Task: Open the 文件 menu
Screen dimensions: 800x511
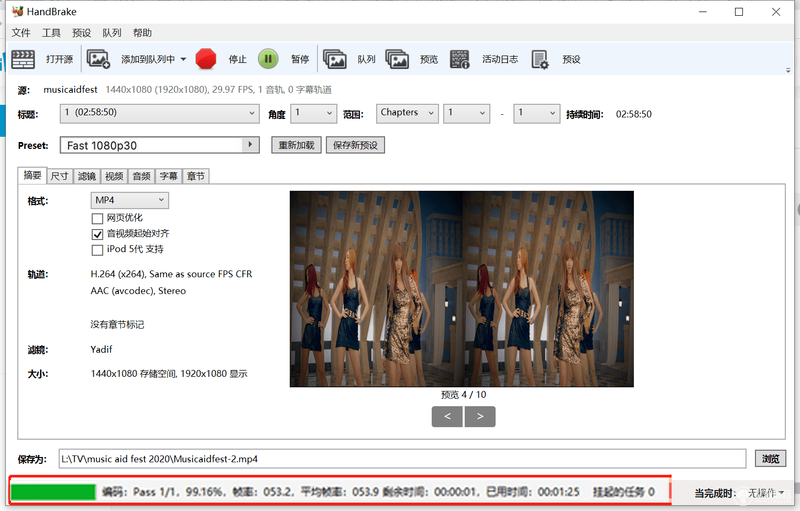Action: (21, 33)
